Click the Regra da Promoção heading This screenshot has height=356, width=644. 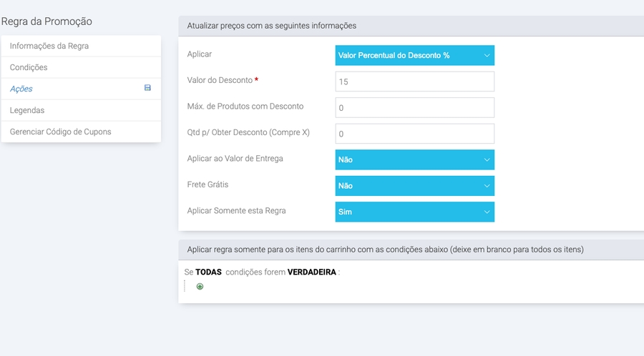tap(47, 21)
